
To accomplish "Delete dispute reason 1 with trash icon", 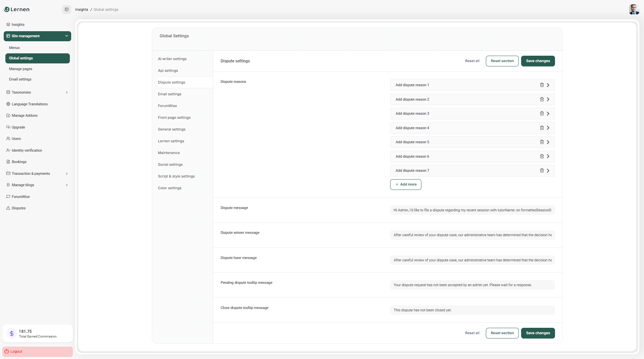I will [542, 85].
